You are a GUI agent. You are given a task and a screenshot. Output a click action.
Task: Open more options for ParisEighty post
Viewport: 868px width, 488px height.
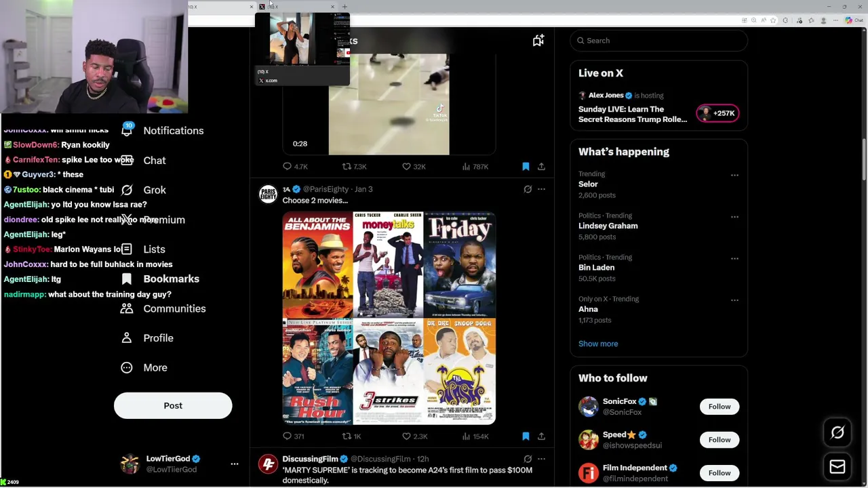[541, 189]
